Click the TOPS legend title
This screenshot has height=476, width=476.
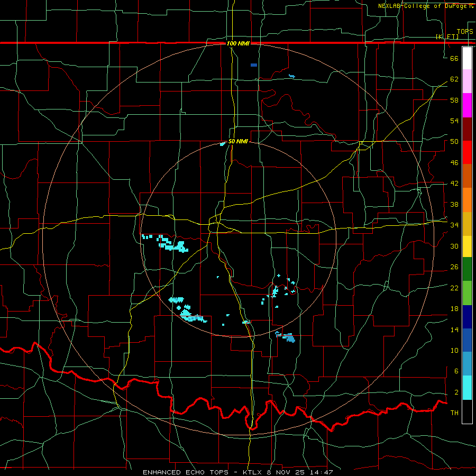click(x=465, y=31)
